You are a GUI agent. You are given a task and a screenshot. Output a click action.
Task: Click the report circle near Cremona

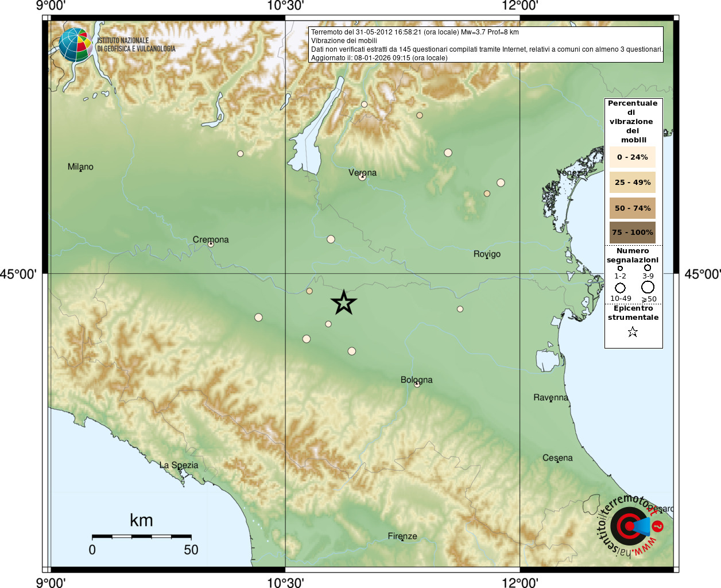211,244
